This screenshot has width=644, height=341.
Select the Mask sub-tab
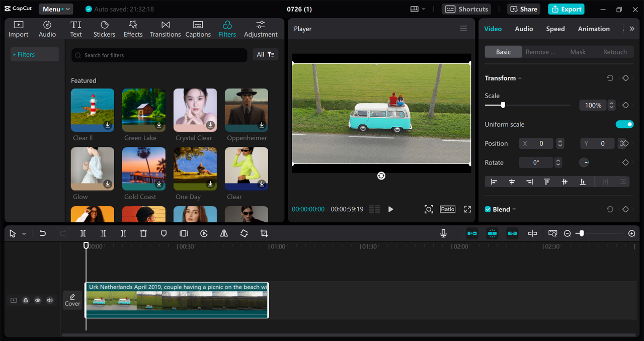(x=578, y=52)
